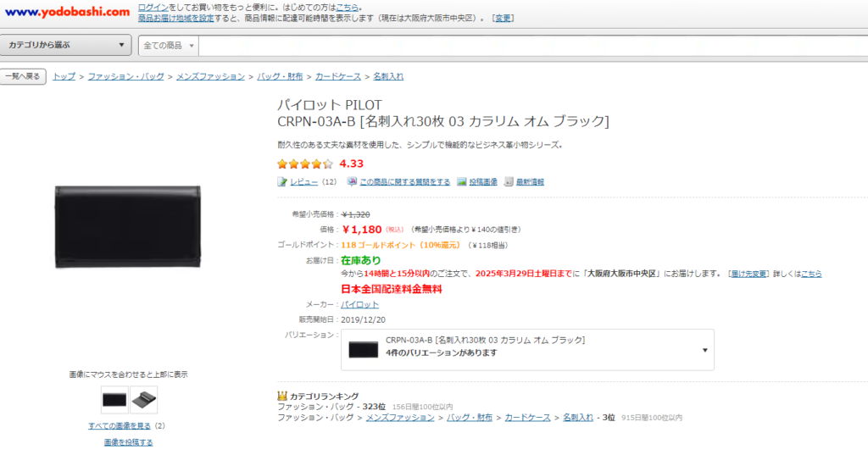The height and width of the screenshot is (455, 868).
Task: Click the 在庫あり stock status text
Action: 361,260
